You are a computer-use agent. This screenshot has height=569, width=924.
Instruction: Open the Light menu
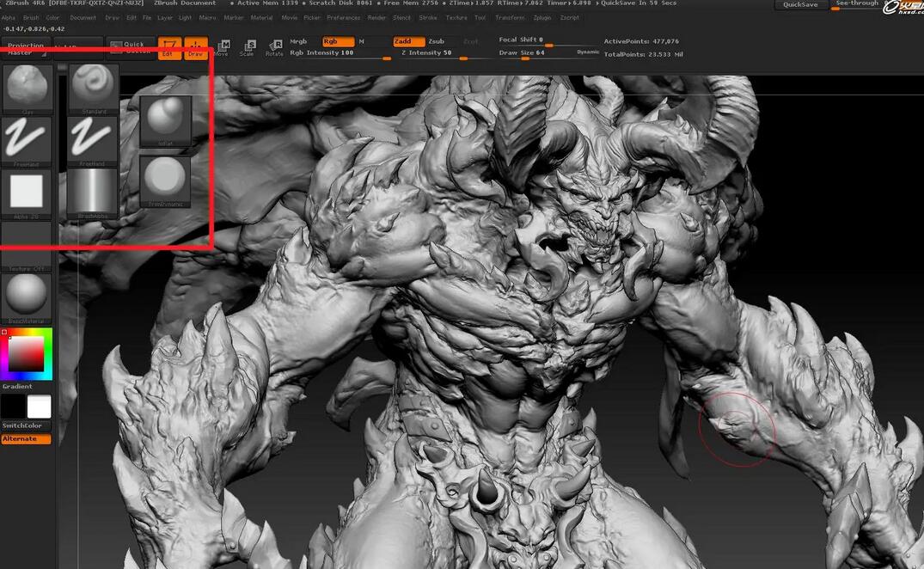185,18
